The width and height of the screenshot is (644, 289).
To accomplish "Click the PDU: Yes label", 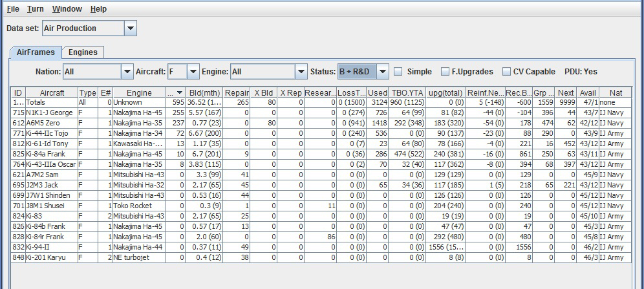I will tap(581, 71).
